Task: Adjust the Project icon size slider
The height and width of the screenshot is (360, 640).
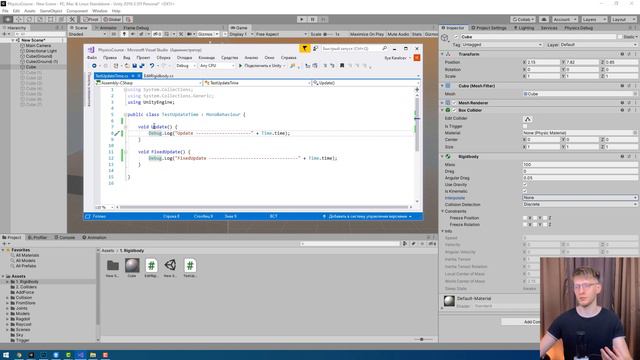Action: [x=421, y=339]
